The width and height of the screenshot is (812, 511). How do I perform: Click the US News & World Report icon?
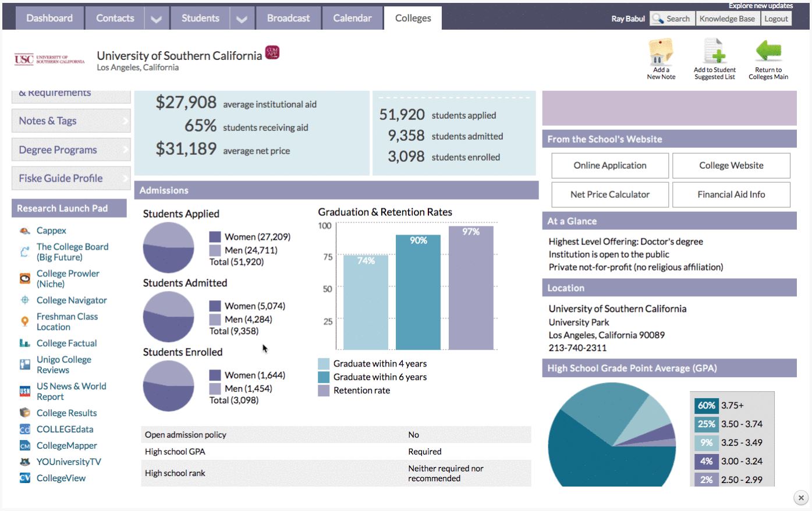tap(24, 391)
